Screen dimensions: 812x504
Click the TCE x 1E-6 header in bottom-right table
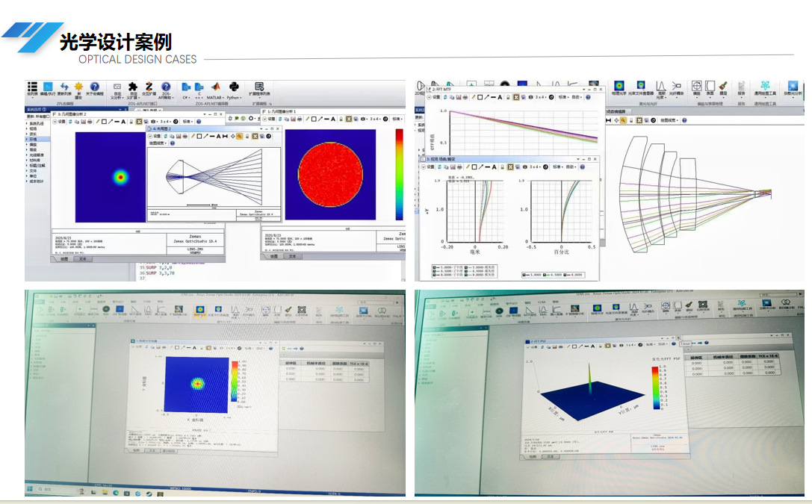tap(767, 356)
